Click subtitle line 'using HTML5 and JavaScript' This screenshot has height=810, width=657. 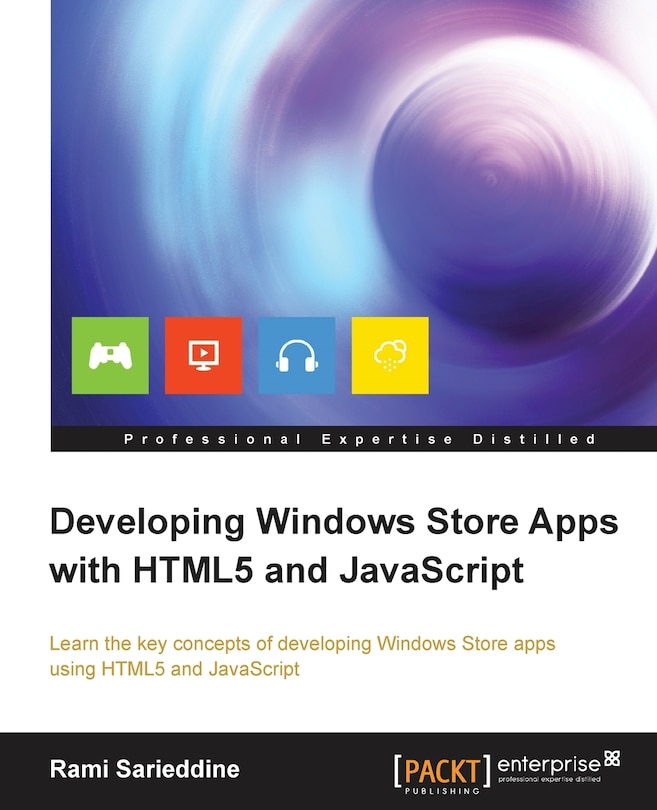tap(175, 669)
